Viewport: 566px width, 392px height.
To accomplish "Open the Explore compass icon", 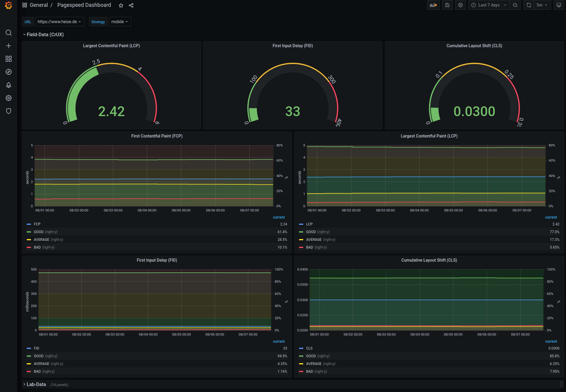I will pyautogui.click(x=9, y=72).
